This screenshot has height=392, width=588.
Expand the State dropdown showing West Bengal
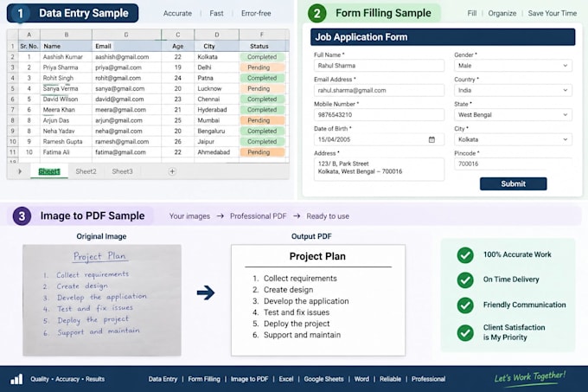coord(513,115)
